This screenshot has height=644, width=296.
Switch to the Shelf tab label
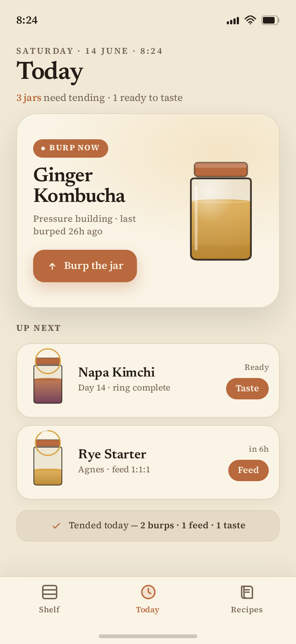point(49,610)
